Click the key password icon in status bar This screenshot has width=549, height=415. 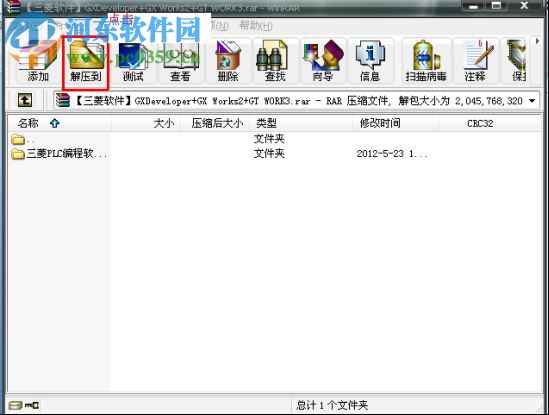32,405
